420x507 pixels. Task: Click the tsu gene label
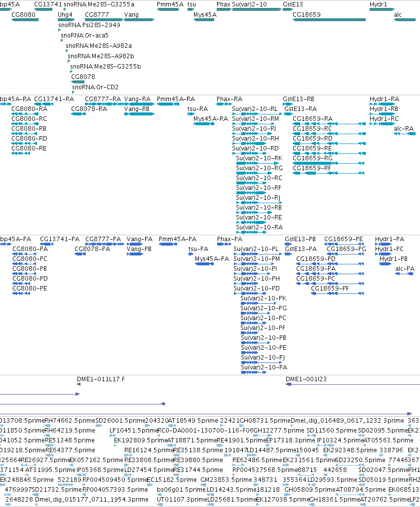(191, 4)
